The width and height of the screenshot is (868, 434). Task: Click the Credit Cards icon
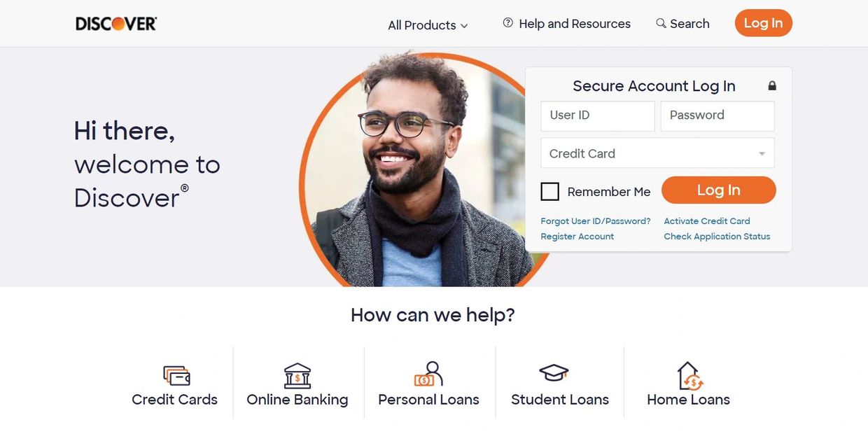point(176,376)
